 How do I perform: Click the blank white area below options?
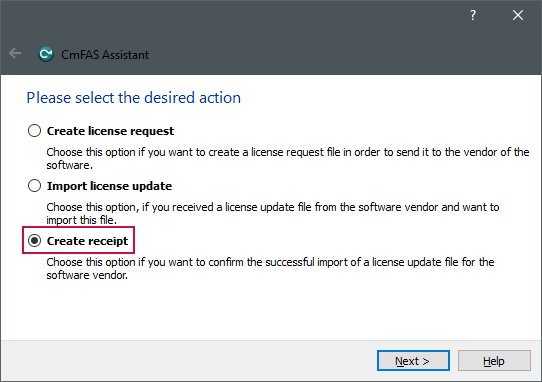click(271, 311)
